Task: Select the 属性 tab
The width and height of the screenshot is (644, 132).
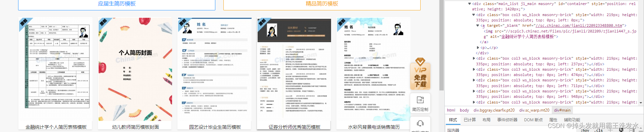Action: (553, 120)
